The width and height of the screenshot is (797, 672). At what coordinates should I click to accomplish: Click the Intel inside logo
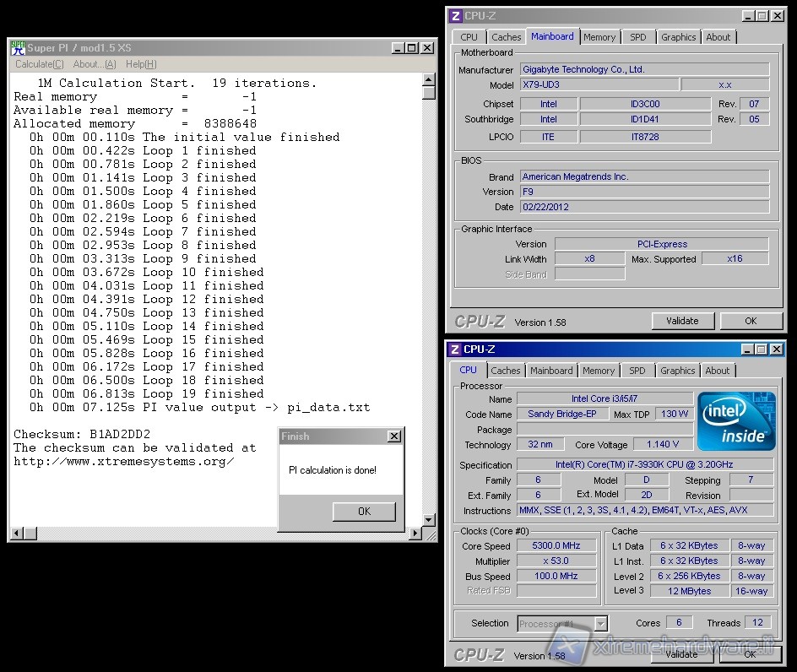pos(736,420)
